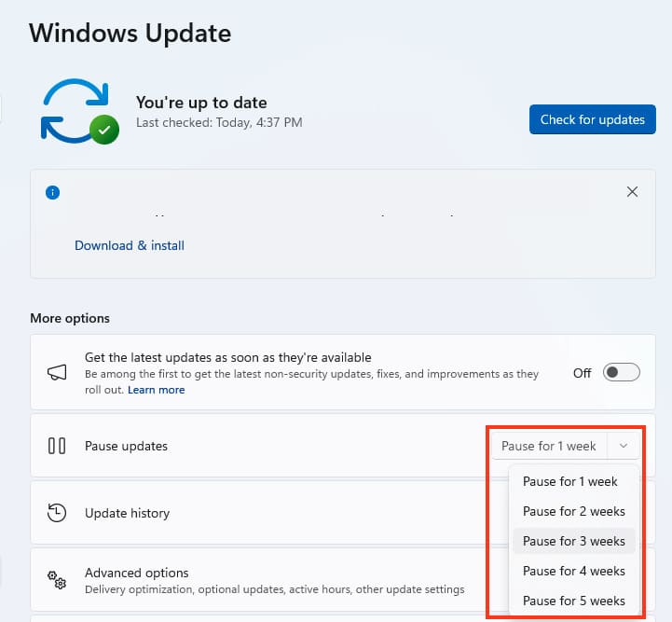Click the Pause updates icon

pyautogui.click(x=57, y=446)
